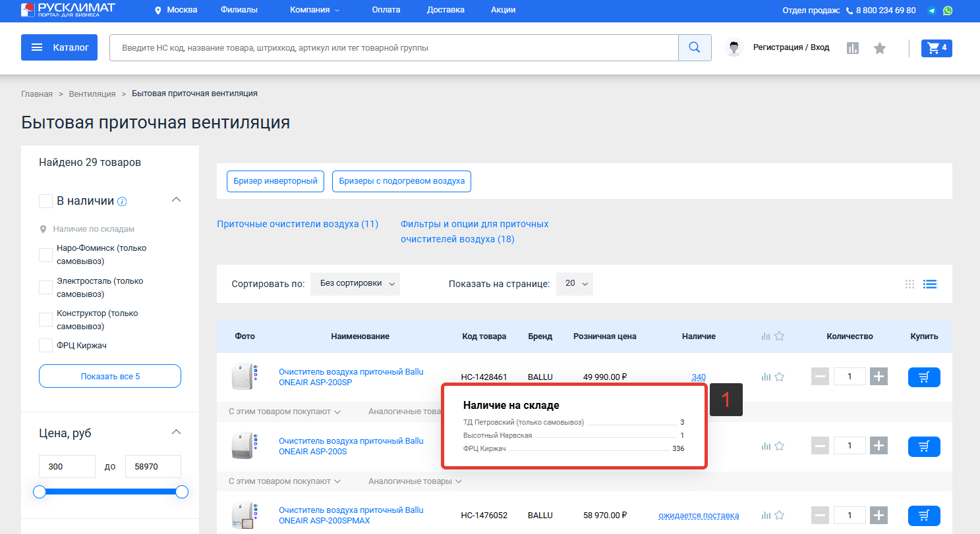Image resolution: width=980 pixels, height=534 pixels.
Task: Select the Москва city location
Action: tap(175, 10)
